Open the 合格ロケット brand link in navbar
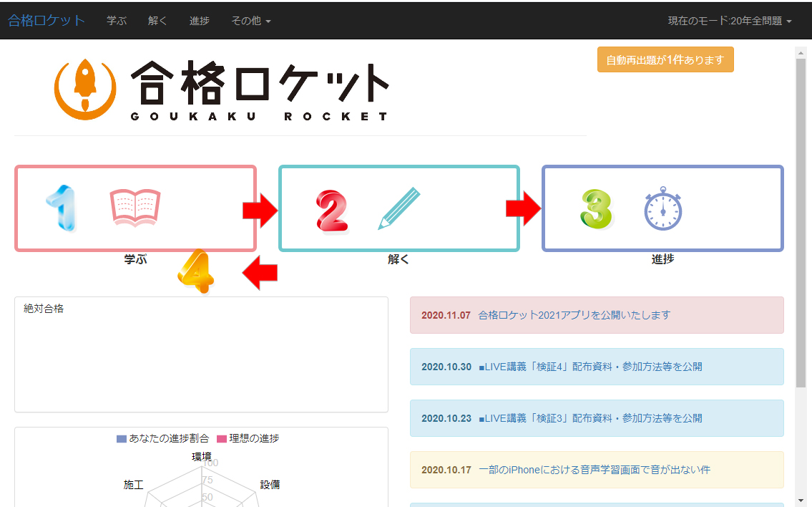 pos(47,21)
